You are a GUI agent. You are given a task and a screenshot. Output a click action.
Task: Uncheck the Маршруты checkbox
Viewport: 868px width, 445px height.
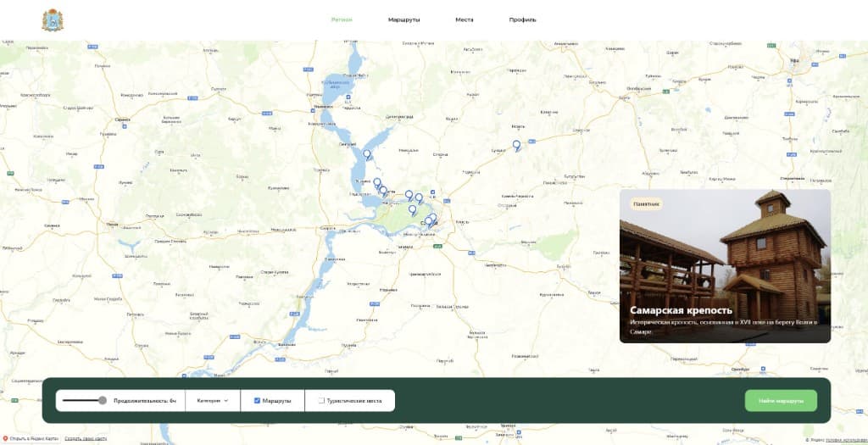257,401
